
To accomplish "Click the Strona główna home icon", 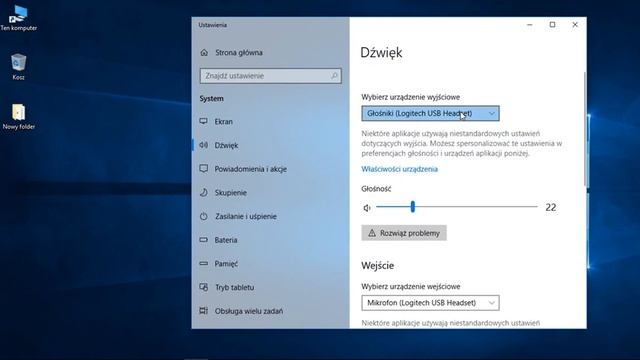I will (204, 53).
